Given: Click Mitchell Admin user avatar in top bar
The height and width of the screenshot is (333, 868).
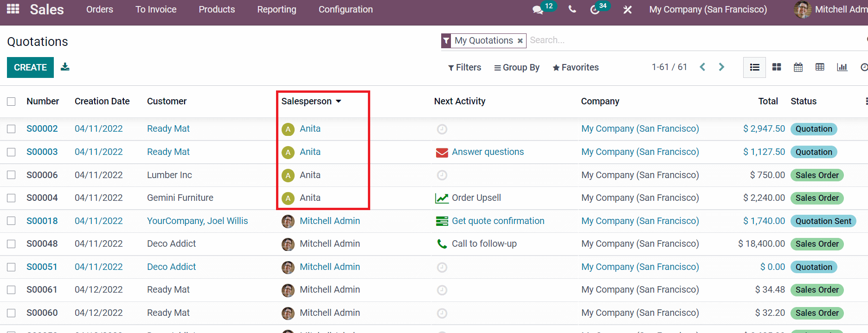Looking at the screenshot, I should [x=803, y=9].
